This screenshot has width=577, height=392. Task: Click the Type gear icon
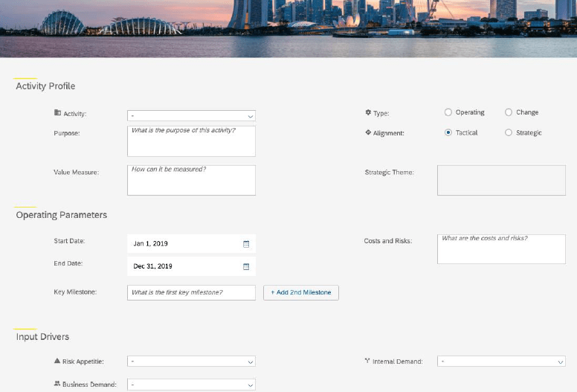click(x=368, y=113)
